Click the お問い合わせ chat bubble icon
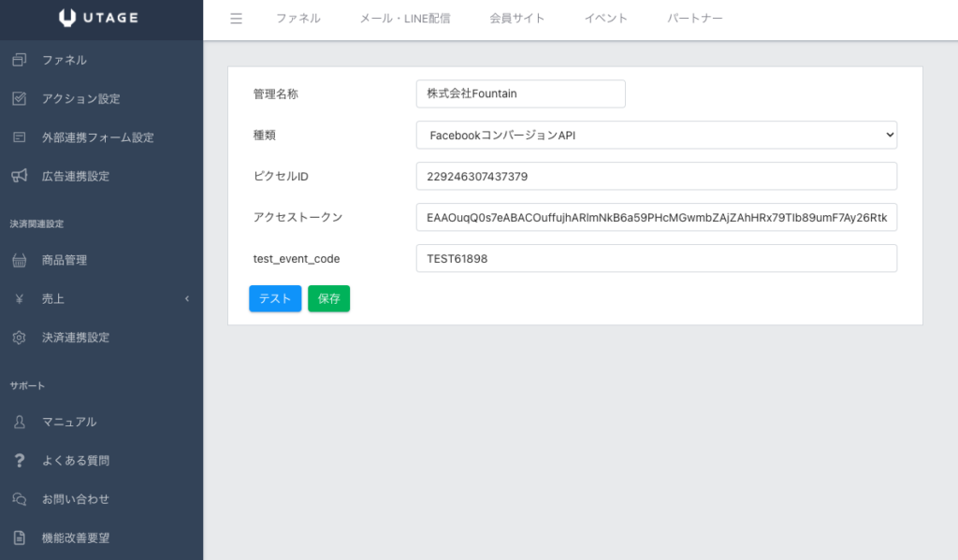The image size is (958, 560). click(x=19, y=499)
